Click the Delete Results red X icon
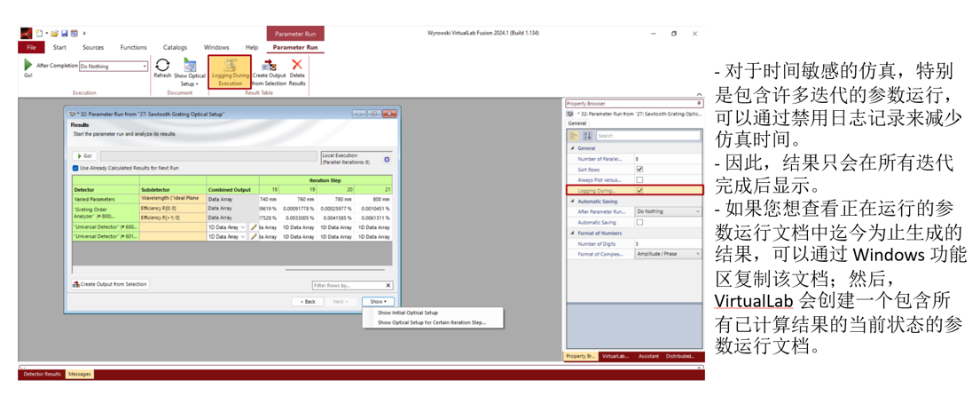Image resolution: width=980 pixels, height=396 pixels. click(297, 65)
